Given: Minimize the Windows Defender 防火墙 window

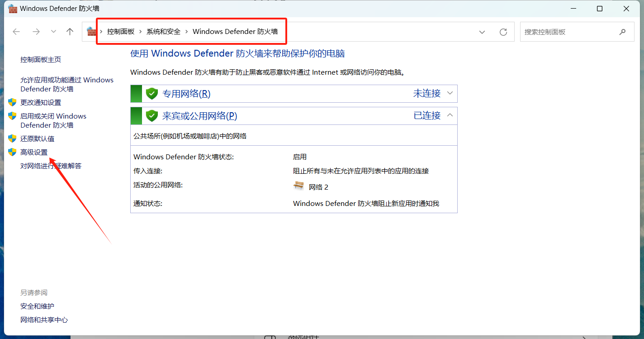Looking at the screenshot, I should point(573,9).
